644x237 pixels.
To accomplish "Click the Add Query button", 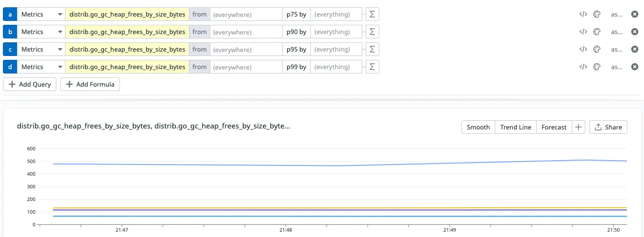I will tap(30, 85).
